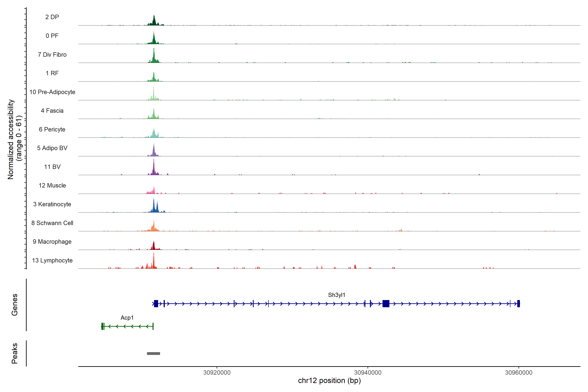
Task: Click the large Sh3yl1 exon block near 30942000
Action: point(386,303)
